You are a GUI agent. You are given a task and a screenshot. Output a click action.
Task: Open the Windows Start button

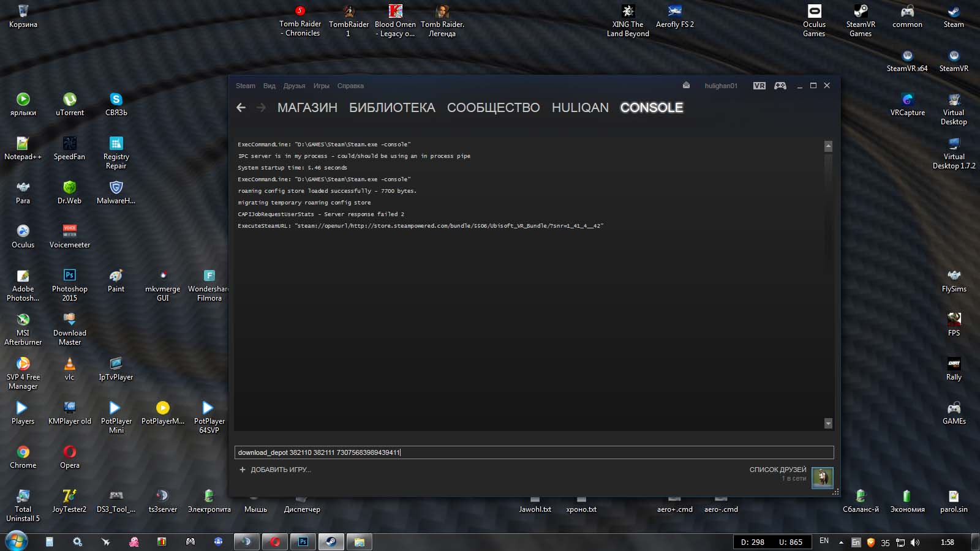coord(17,541)
